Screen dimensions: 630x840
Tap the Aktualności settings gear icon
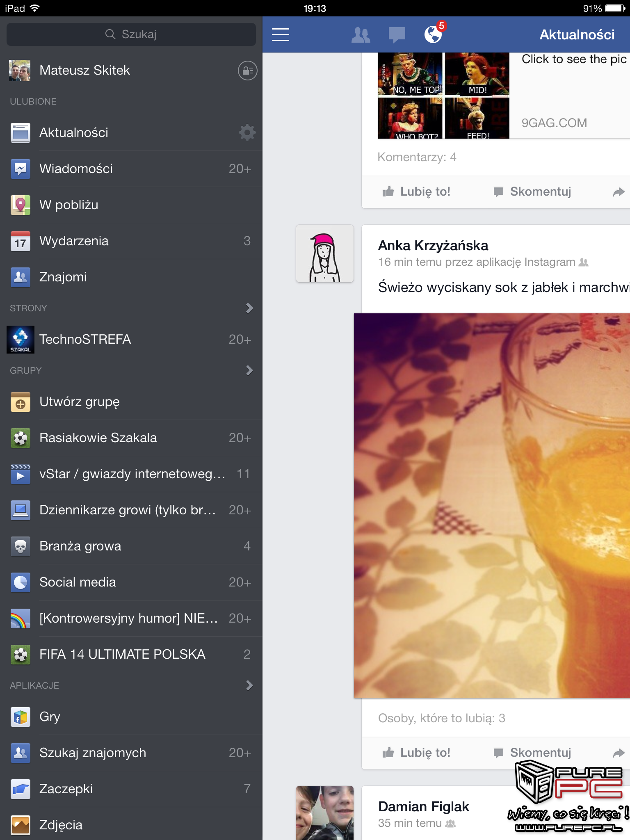coord(247,132)
